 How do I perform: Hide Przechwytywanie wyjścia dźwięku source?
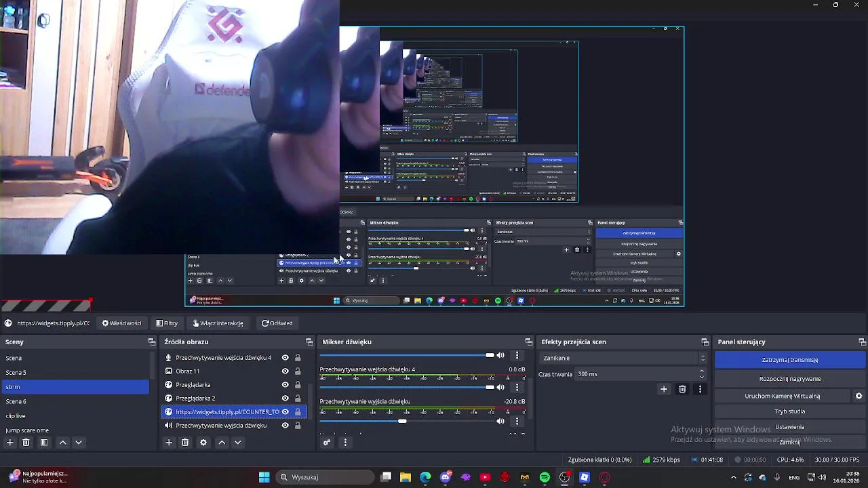[x=285, y=426]
